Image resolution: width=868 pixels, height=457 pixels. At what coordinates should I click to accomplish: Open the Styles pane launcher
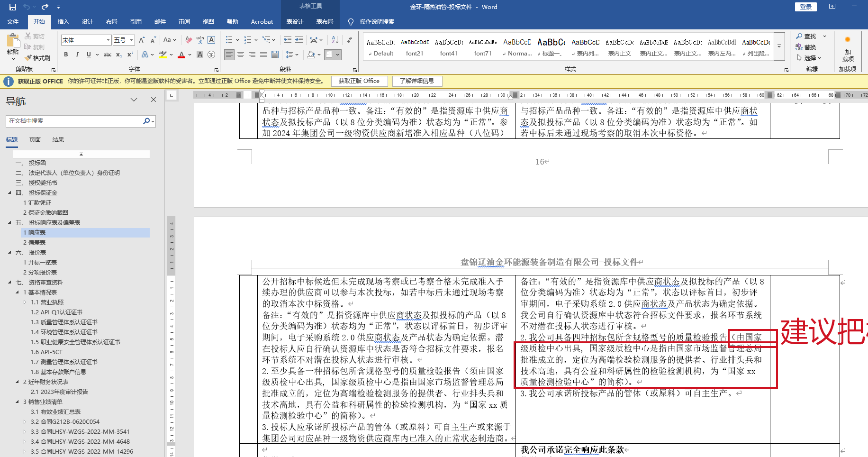pos(787,70)
